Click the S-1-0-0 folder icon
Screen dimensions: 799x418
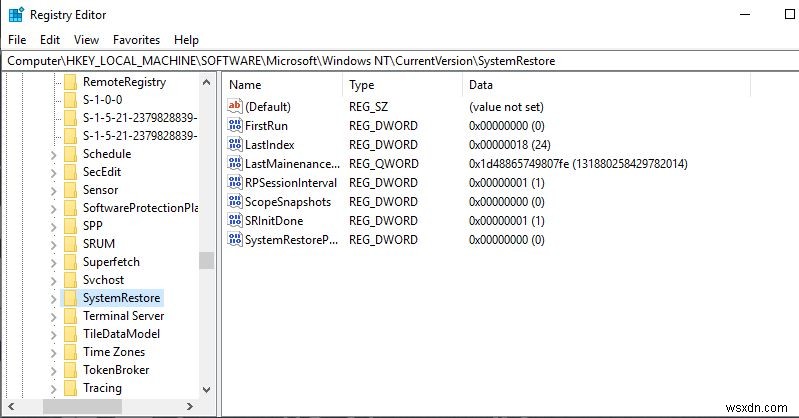(70, 100)
